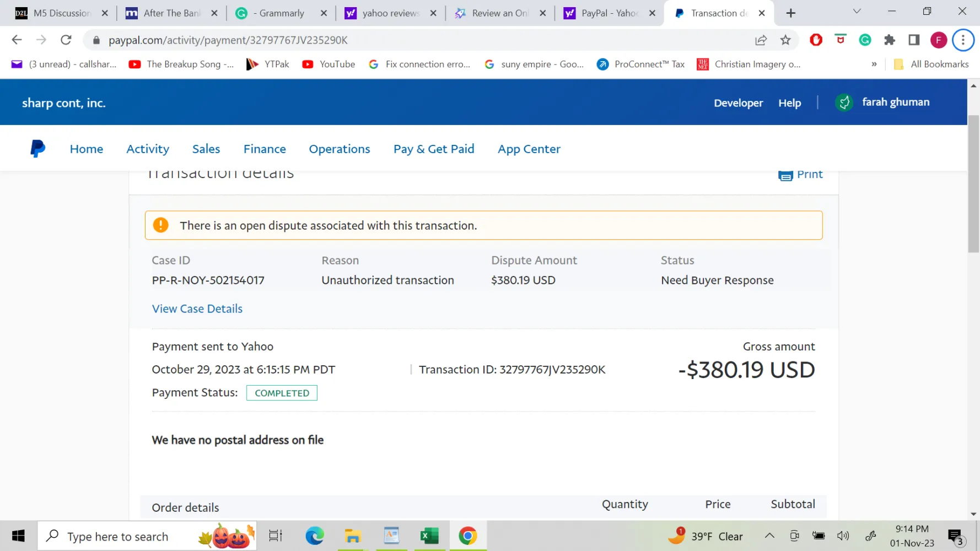
Task: Switch to the yahoo reviews tab
Action: click(x=390, y=13)
